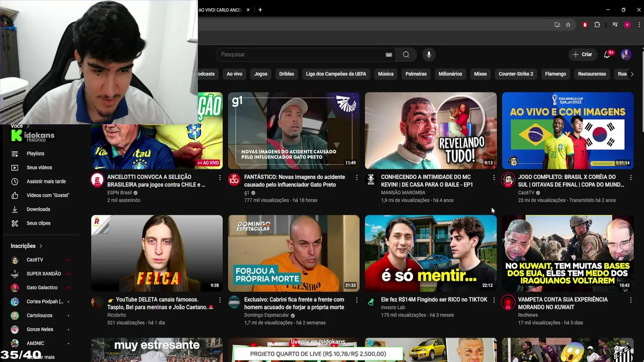The image size is (644, 362).
Task: Play the FORJOU A PRÓPRIA MORTE thumbnail
Action: 294,253
